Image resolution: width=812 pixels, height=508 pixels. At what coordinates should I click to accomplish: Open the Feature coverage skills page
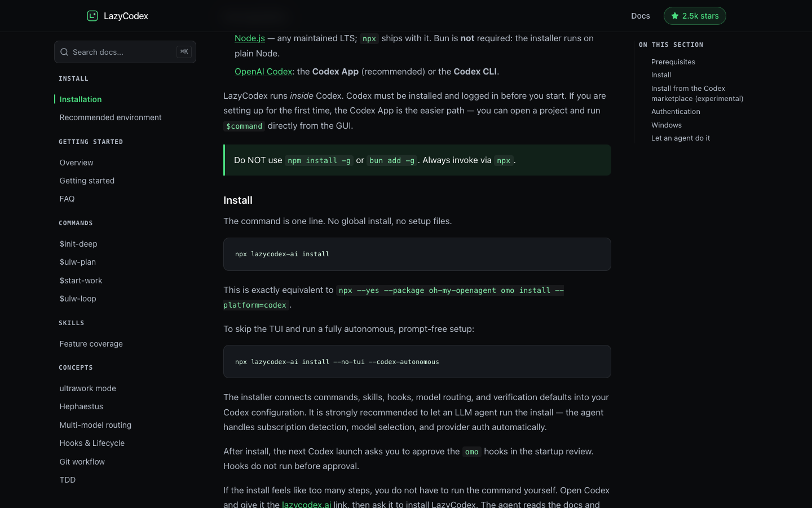point(91,344)
